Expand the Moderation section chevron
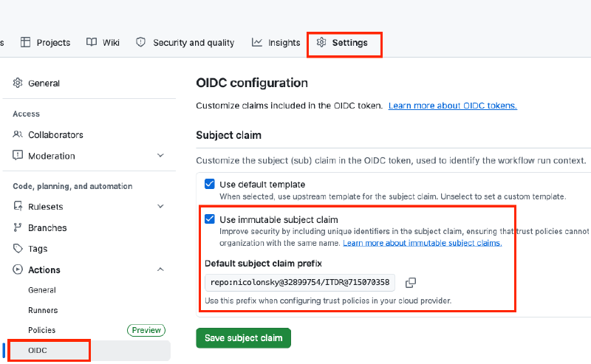This screenshot has width=591, height=364. (x=160, y=155)
